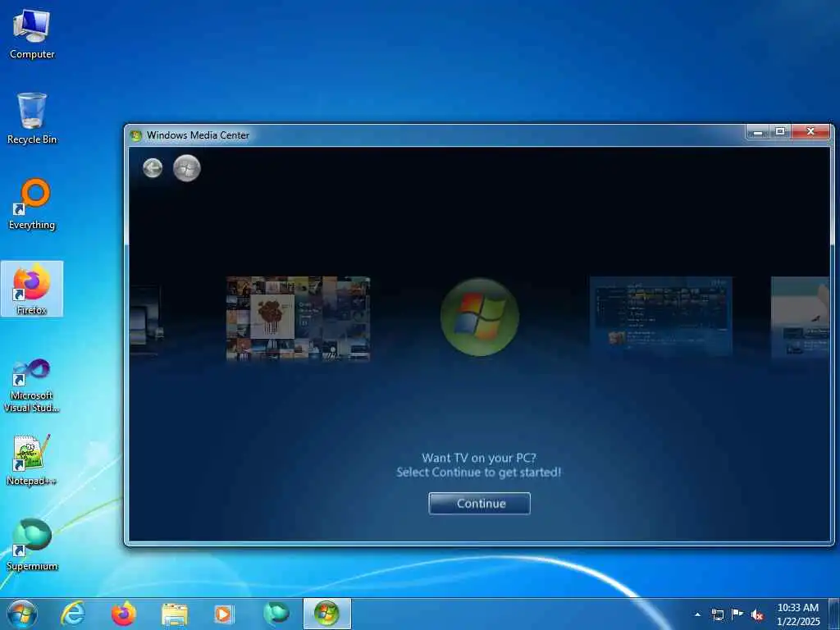Image resolution: width=840 pixels, height=630 pixels.
Task: Select the Notepad++ desktop shortcut
Action: click(32, 460)
